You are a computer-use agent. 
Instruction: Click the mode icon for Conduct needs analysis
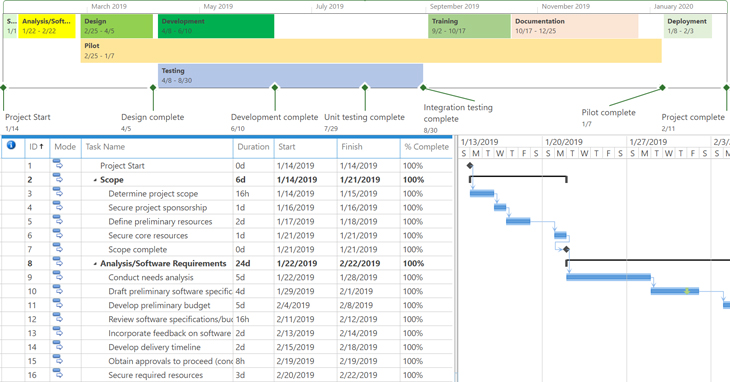coord(58,276)
